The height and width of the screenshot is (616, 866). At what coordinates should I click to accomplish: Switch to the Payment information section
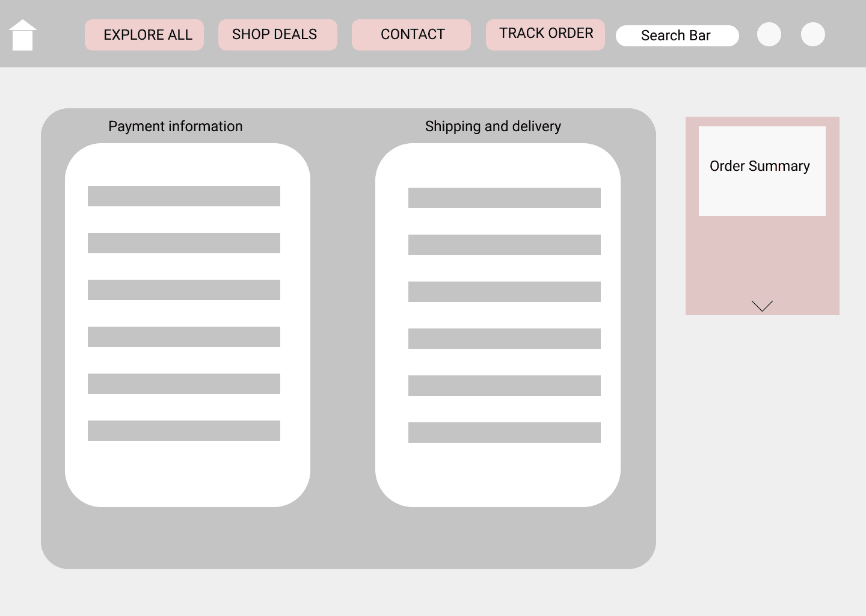tap(175, 126)
